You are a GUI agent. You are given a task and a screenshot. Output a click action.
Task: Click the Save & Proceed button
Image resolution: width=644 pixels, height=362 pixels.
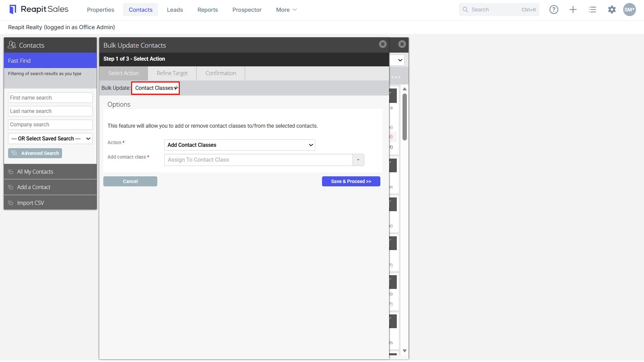pos(351,181)
